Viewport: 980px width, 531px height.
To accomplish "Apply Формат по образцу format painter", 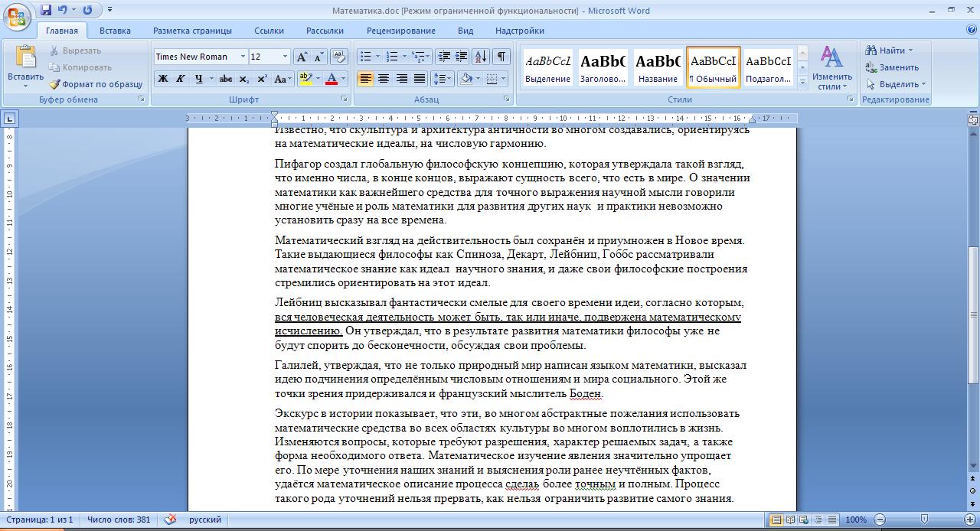I will click(96, 84).
